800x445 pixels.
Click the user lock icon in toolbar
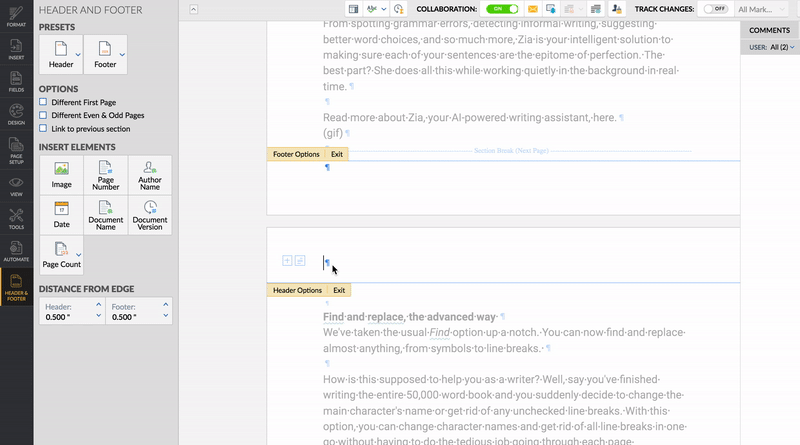tap(616, 9)
